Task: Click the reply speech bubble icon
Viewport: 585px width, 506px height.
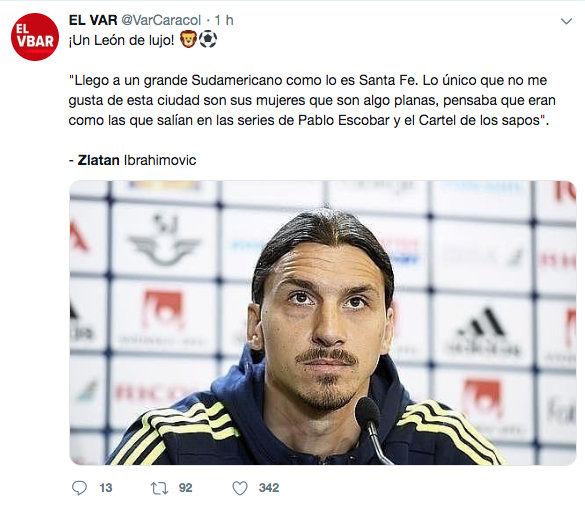Action: [x=79, y=488]
